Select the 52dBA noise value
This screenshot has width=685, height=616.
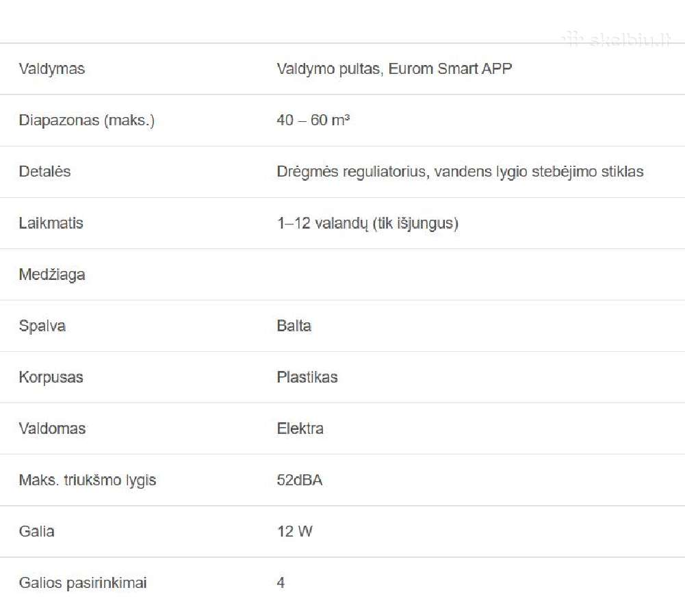300,480
